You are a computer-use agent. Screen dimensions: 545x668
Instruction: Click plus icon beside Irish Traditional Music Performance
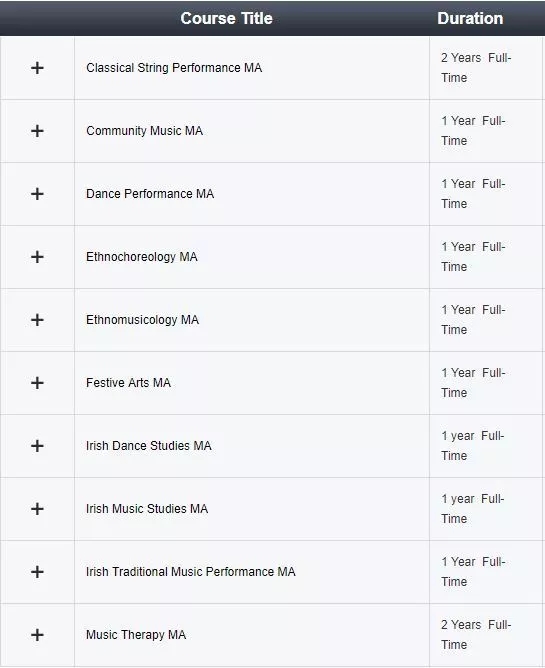(x=37, y=572)
